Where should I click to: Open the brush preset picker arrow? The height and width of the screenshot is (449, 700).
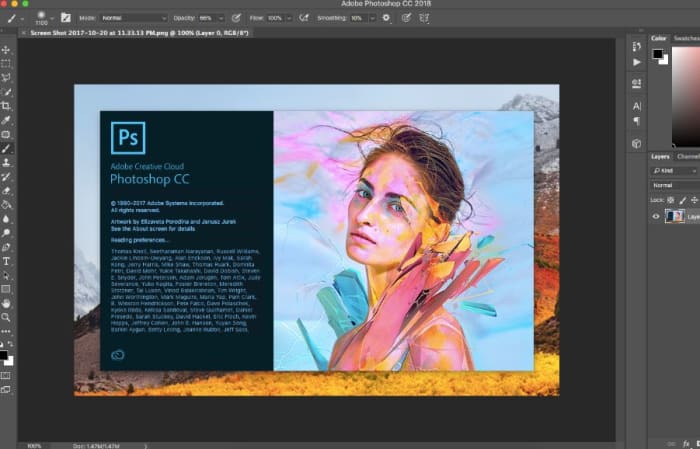pos(51,17)
